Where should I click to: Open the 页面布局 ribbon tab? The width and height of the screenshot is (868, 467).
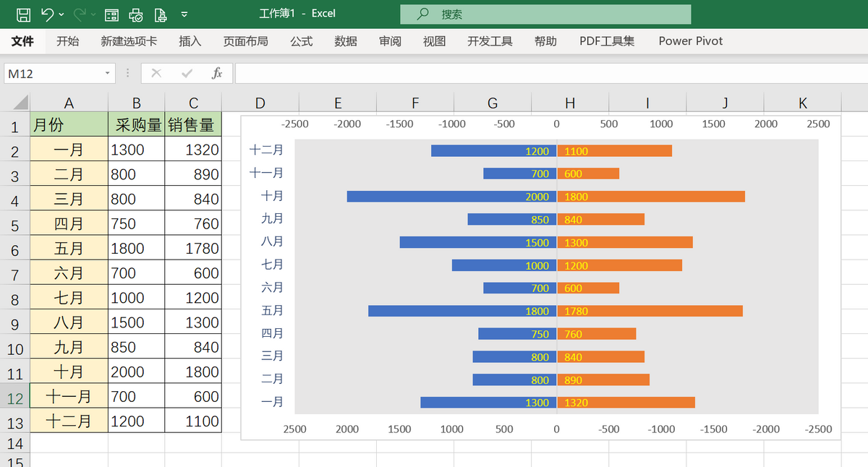pos(245,41)
